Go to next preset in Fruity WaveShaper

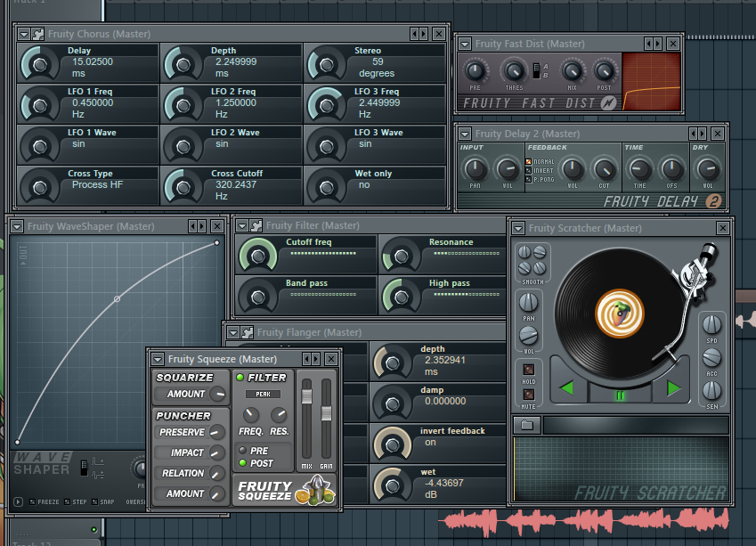(202, 226)
